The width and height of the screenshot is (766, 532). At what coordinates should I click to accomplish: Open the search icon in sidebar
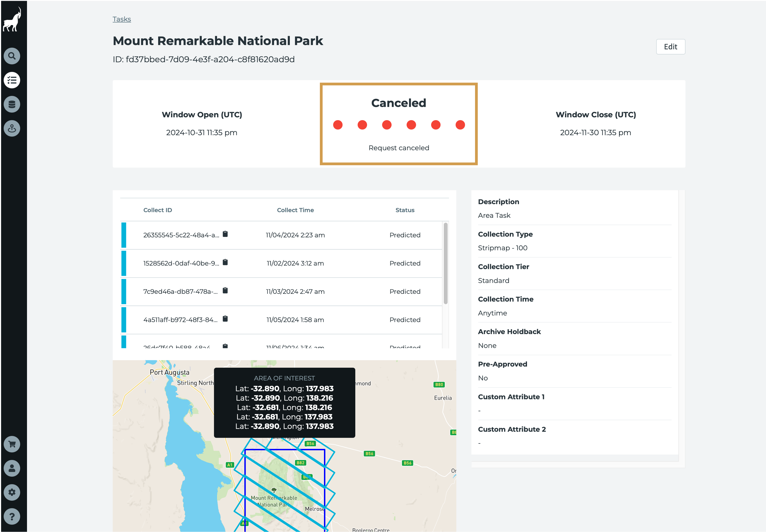pos(12,56)
